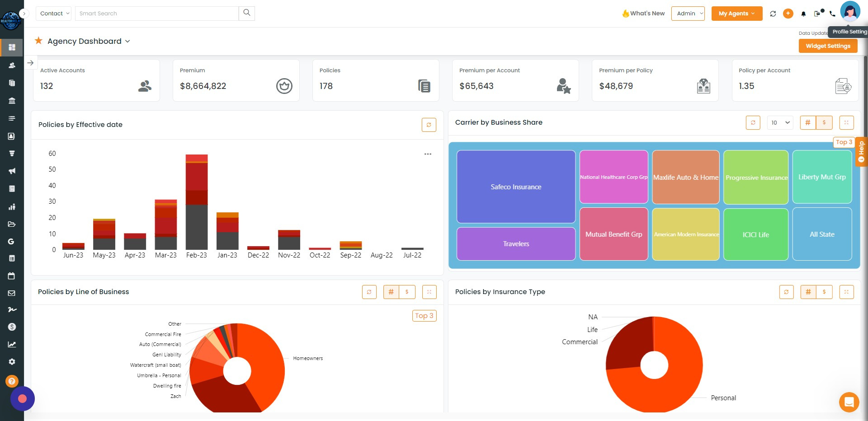Click the phone icon in the top bar

coord(832,14)
